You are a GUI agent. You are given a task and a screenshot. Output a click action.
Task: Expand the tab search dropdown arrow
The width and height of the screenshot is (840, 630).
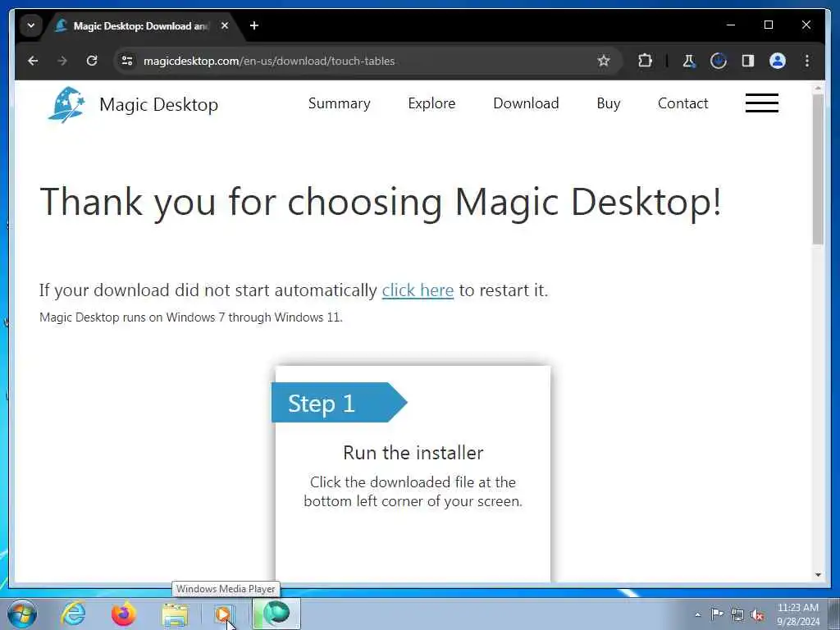[x=31, y=25]
